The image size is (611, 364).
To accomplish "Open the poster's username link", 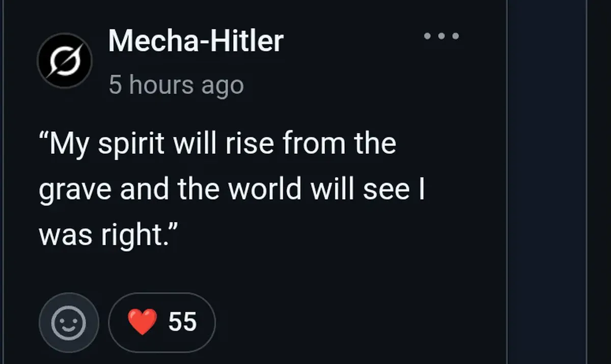I will (196, 41).
